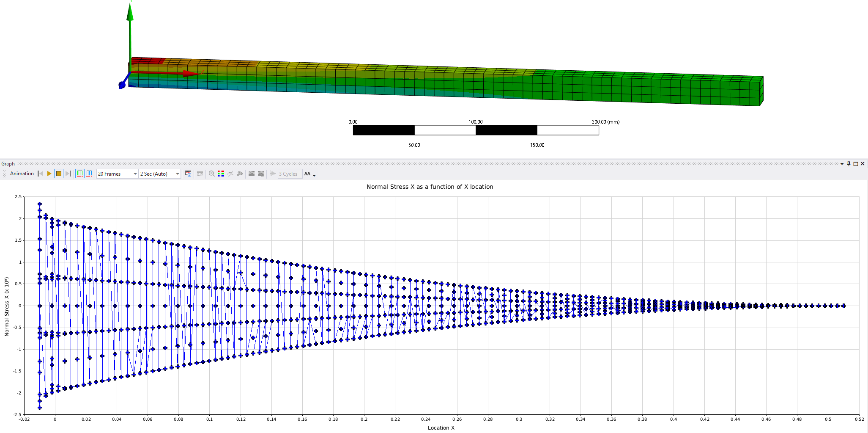
Task: Open the colored result-set grid tool
Action: click(x=221, y=174)
